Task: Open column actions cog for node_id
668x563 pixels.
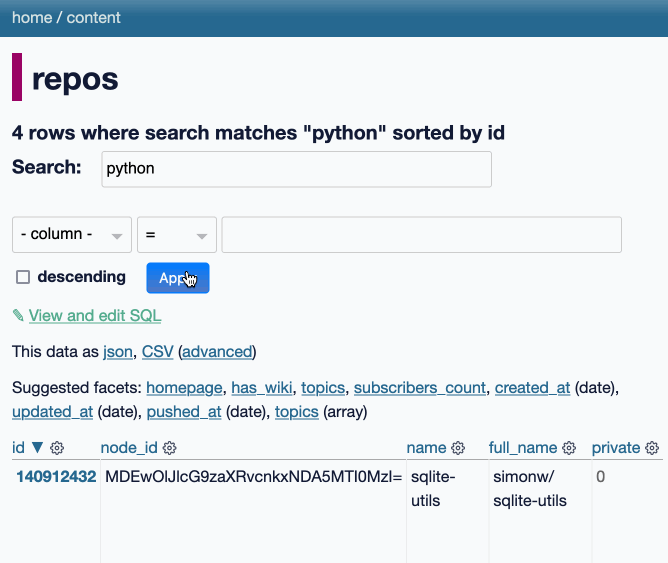Action: coord(170,448)
